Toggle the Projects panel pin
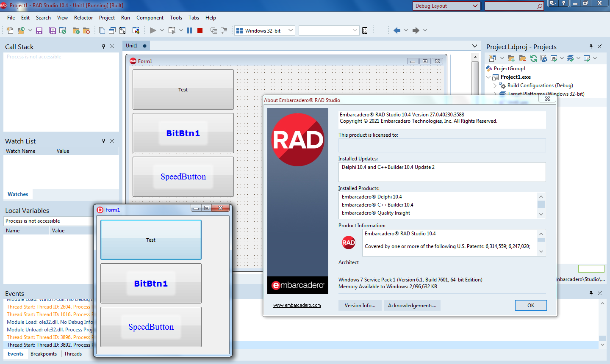Image resolution: width=610 pixels, height=364 pixels. pos(591,47)
